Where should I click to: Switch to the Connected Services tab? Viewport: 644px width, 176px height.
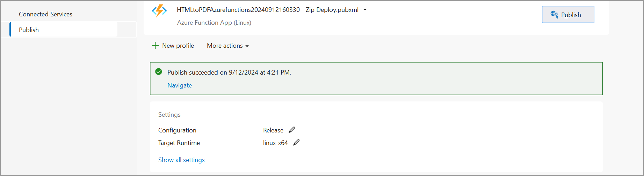45,14
